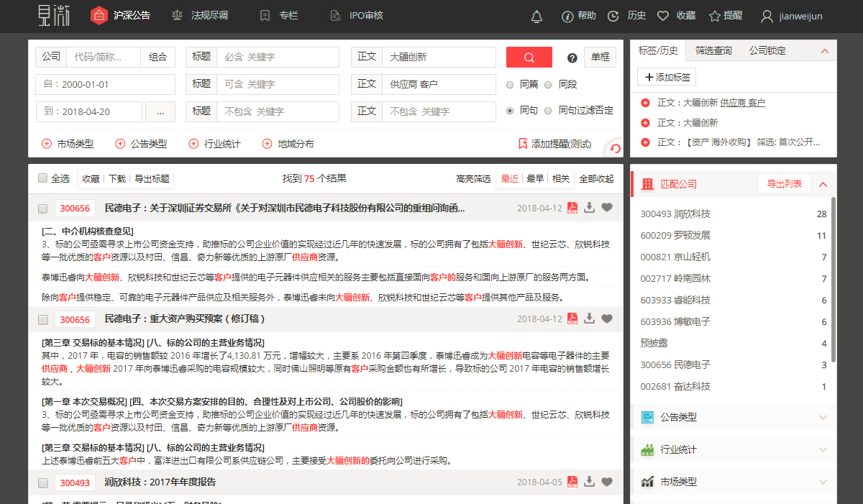Open the notification bell
Image resolution: width=863 pixels, height=504 pixels.
click(x=536, y=16)
